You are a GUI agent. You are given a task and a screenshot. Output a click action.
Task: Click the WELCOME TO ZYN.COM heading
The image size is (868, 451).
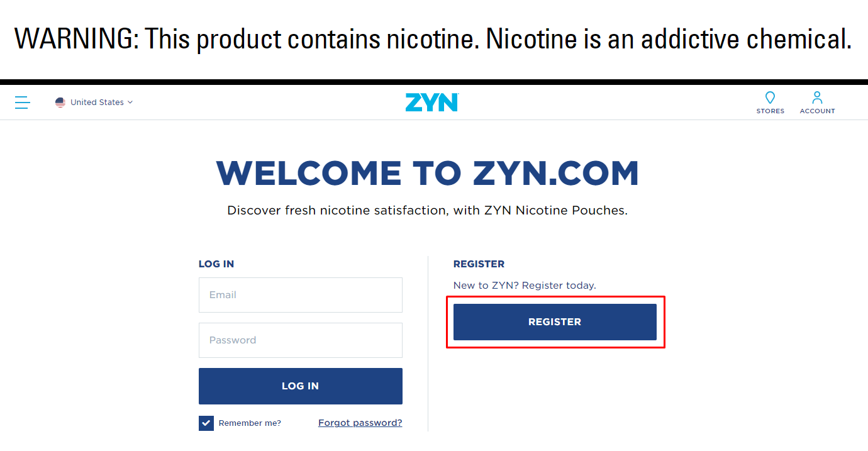click(428, 174)
